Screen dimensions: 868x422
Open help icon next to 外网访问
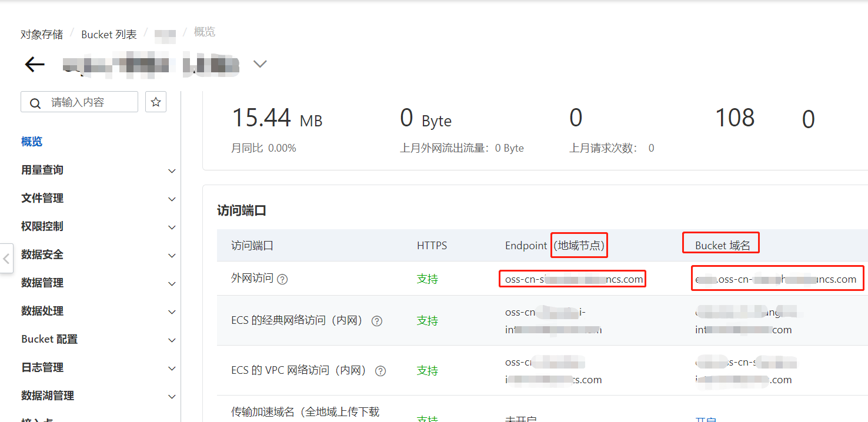coord(282,279)
